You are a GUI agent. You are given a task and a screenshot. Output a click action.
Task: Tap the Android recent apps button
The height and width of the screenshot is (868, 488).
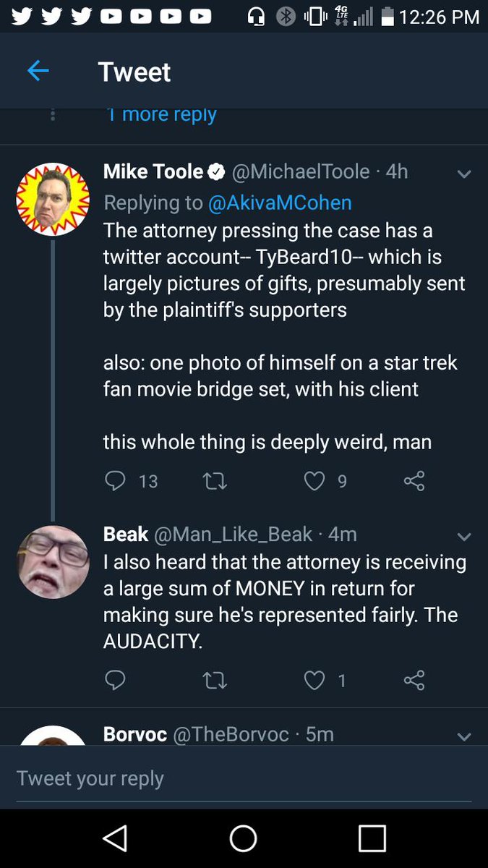(x=372, y=838)
